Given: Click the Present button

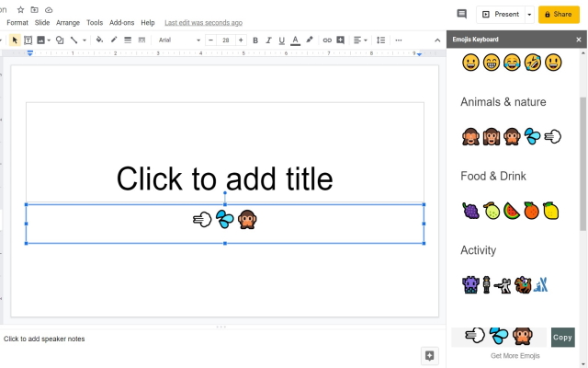Looking at the screenshot, I should [501, 15].
